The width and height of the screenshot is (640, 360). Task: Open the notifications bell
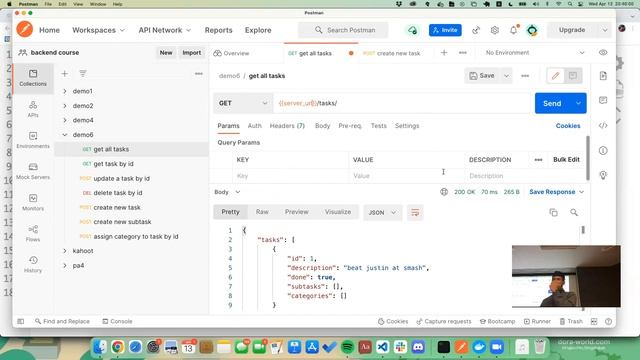(x=513, y=30)
